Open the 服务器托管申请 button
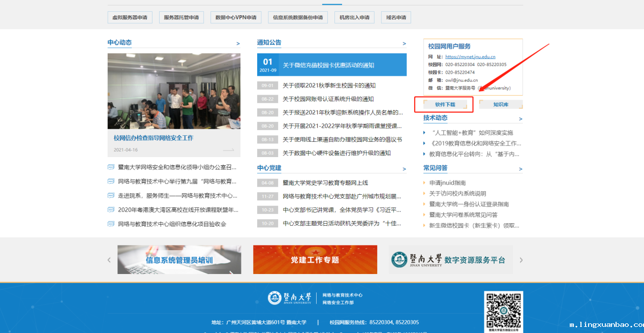 tap(181, 17)
